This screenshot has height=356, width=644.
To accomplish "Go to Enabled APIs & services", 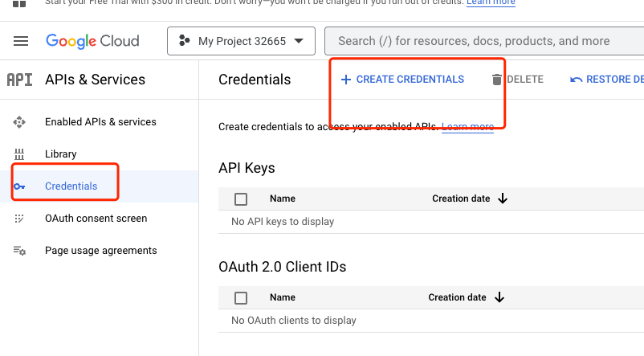I will click(x=100, y=122).
